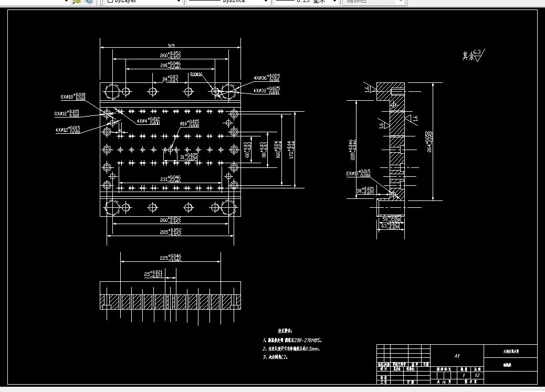
Task: Click the quantity value 1 cell
Action: click(464, 375)
